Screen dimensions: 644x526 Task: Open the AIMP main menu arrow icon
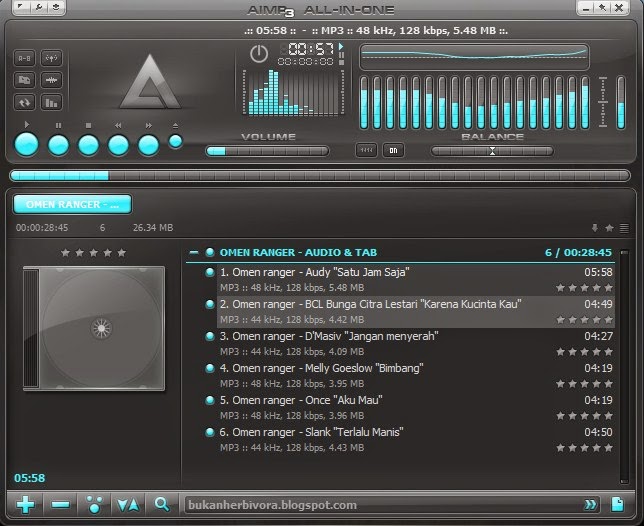coord(21,7)
